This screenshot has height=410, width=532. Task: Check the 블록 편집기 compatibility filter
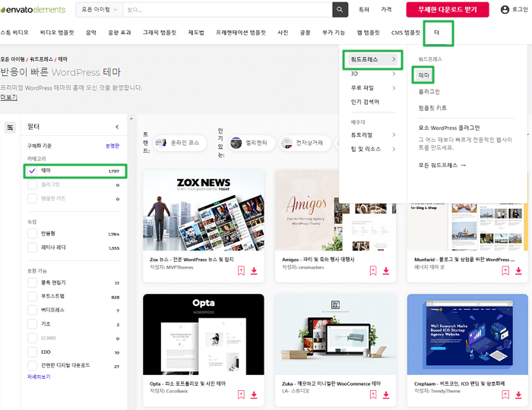pyautogui.click(x=32, y=282)
